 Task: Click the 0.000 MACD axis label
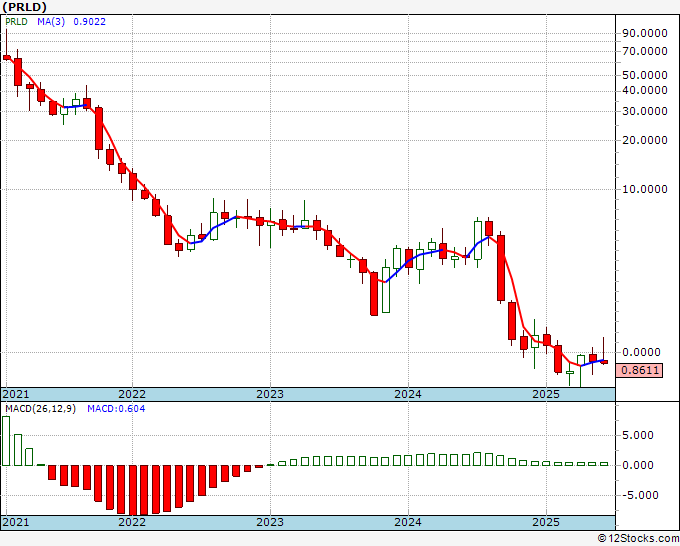pyautogui.click(x=638, y=465)
